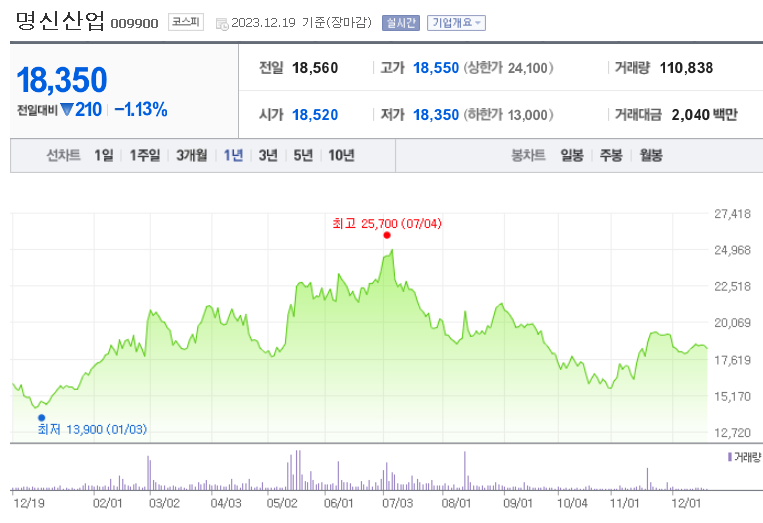Click the 실시간 button
Viewport: 763px width, 523px height.
[x=401, y=23]
